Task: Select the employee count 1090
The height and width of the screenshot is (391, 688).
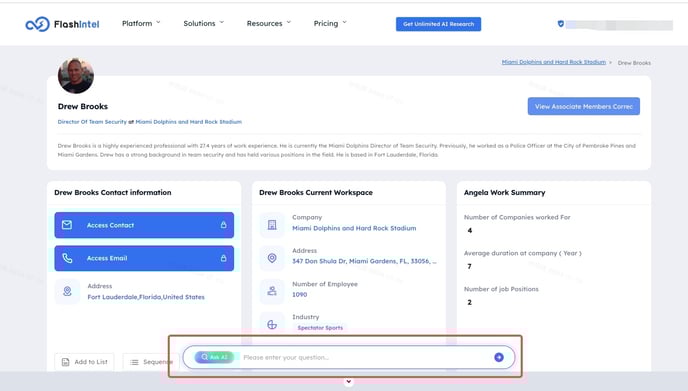Action: (300, 294)
